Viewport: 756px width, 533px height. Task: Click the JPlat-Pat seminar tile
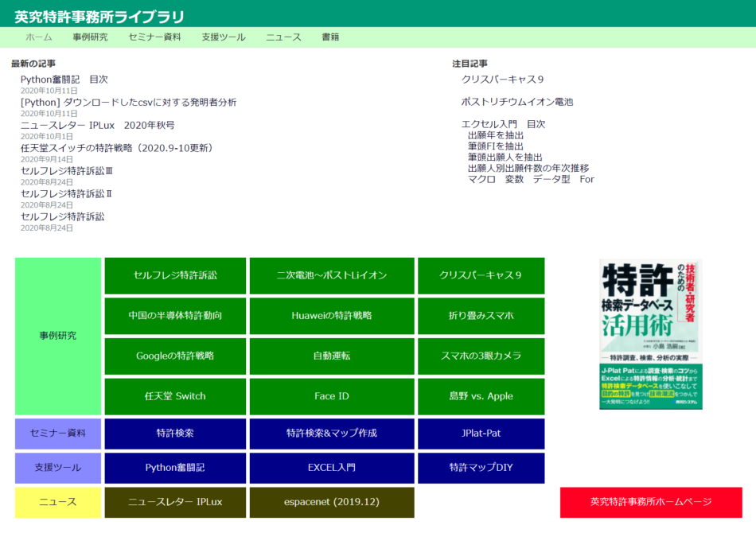(481, 434)
